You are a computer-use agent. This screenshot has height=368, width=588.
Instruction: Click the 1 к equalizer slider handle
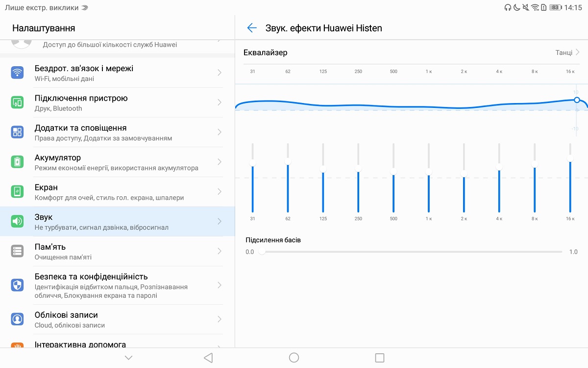click(429, 171)
